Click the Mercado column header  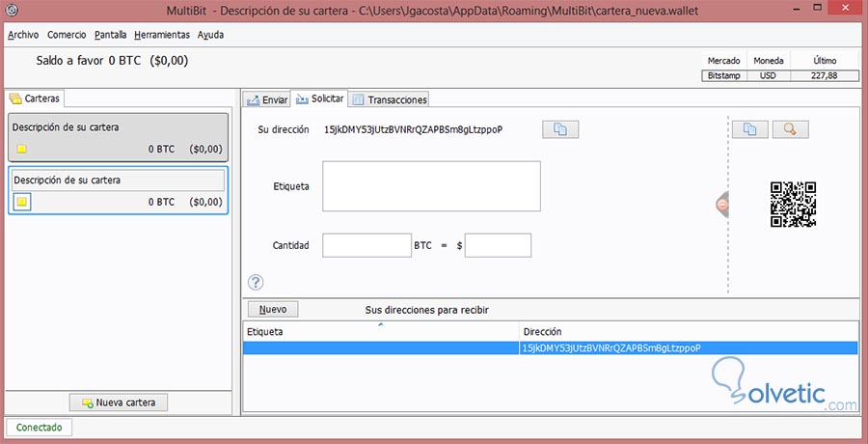(x=723, y=61)
